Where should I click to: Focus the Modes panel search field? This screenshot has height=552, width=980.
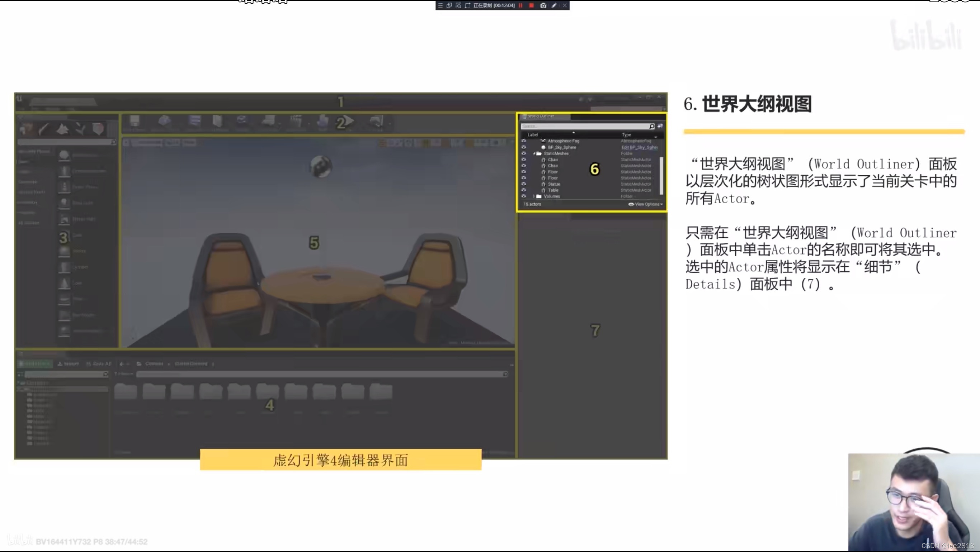(67, 142)
